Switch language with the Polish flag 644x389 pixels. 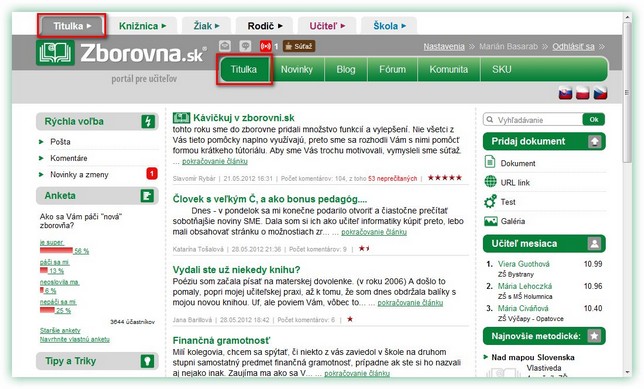pos(582,93)
